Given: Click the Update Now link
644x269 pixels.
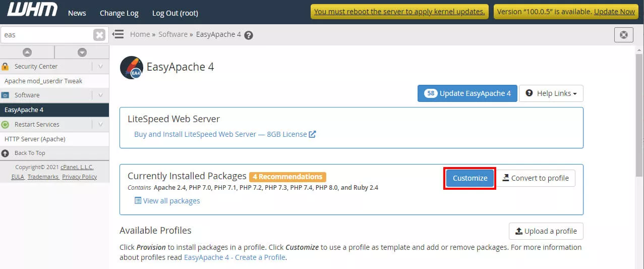Looking at the screenshot, I should 614,12.
